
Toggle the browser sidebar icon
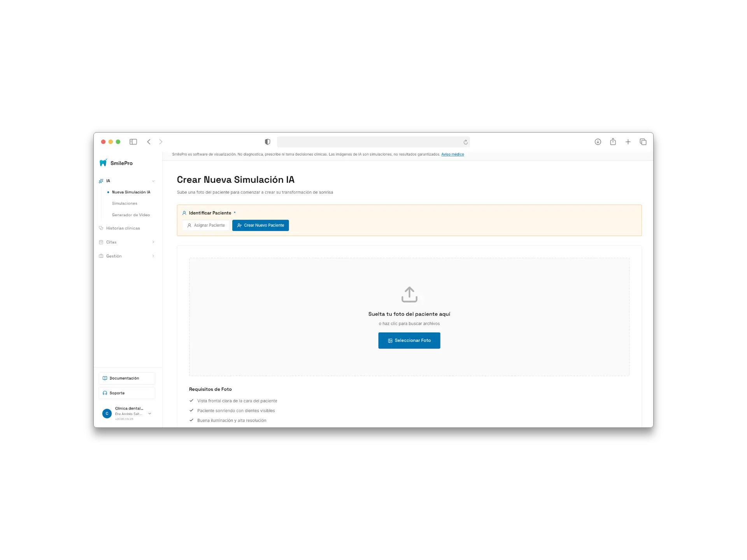(x=133, y=142)
